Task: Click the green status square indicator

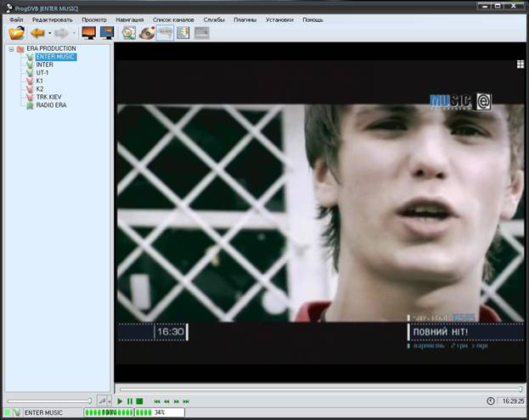Action: (7, 412)
